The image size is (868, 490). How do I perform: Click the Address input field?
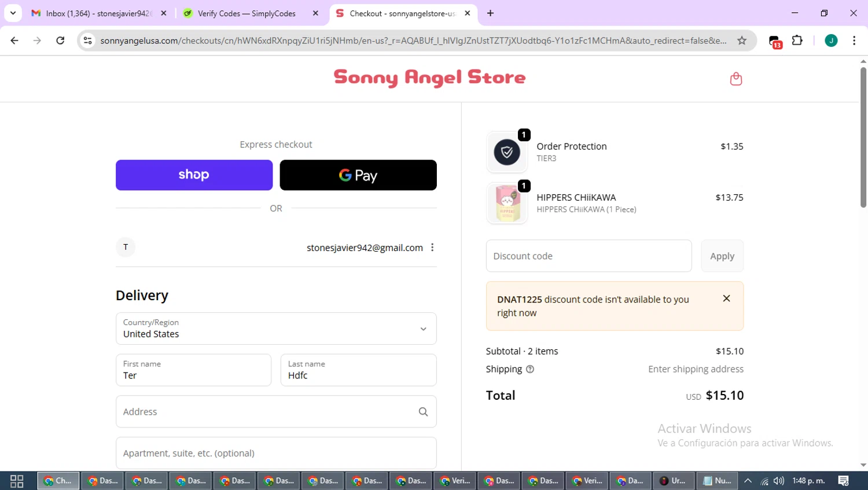click(x=276, y=412)
